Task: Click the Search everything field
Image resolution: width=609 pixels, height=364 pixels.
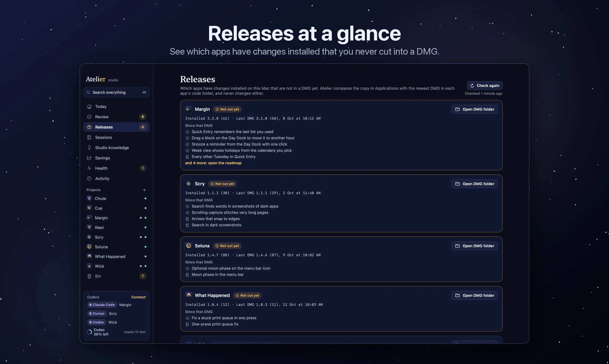Action: (116, 92)
